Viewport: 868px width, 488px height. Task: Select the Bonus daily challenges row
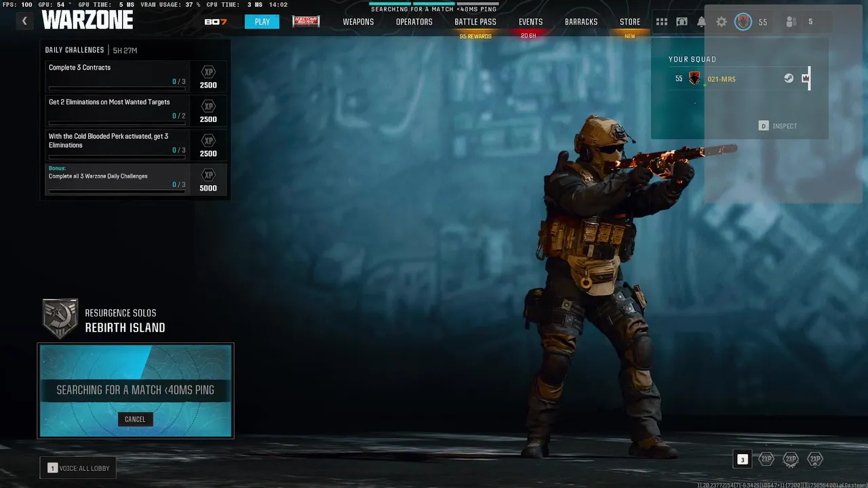136,180
